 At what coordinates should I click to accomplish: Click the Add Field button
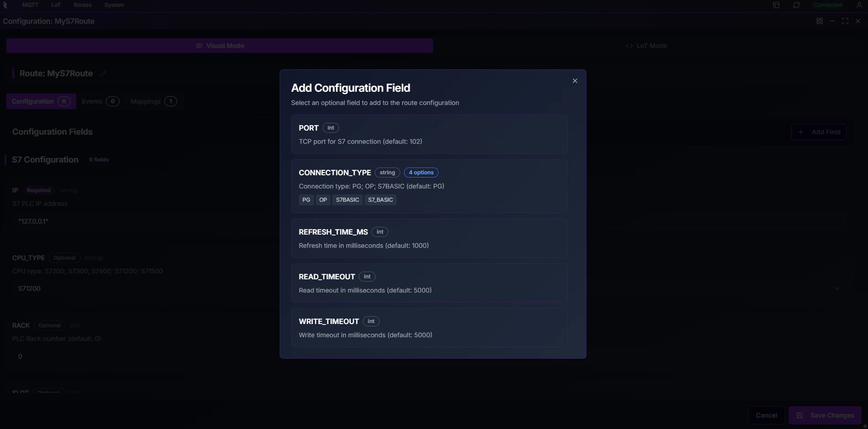(x=819, y=132)
